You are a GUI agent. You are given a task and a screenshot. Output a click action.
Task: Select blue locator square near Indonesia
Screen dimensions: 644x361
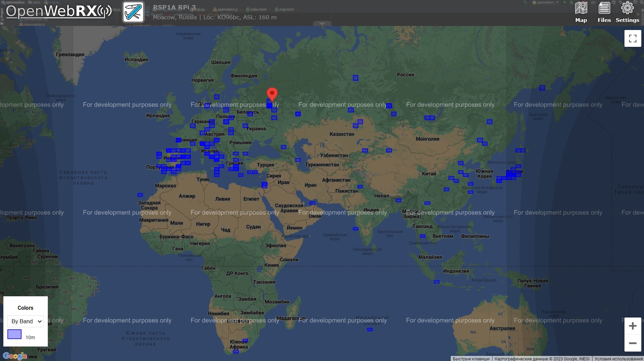(x=437, y=282)
